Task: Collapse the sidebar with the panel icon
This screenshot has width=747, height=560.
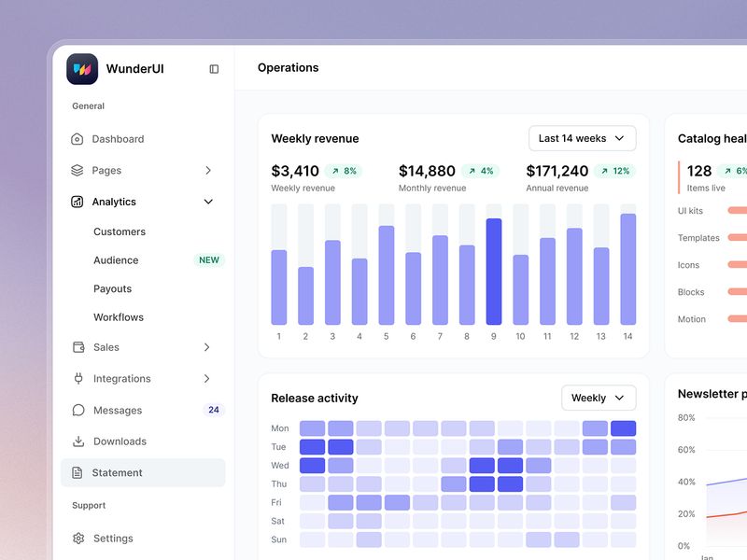Action: point(214,69)
